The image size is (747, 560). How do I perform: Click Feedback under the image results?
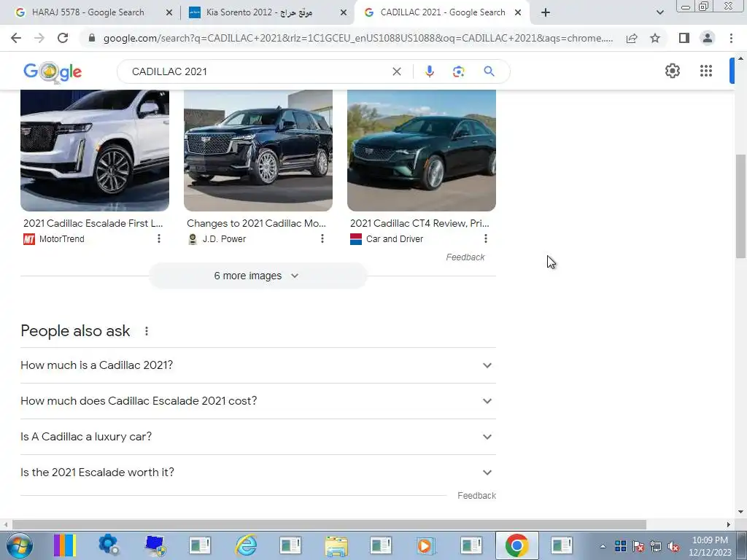465,257
